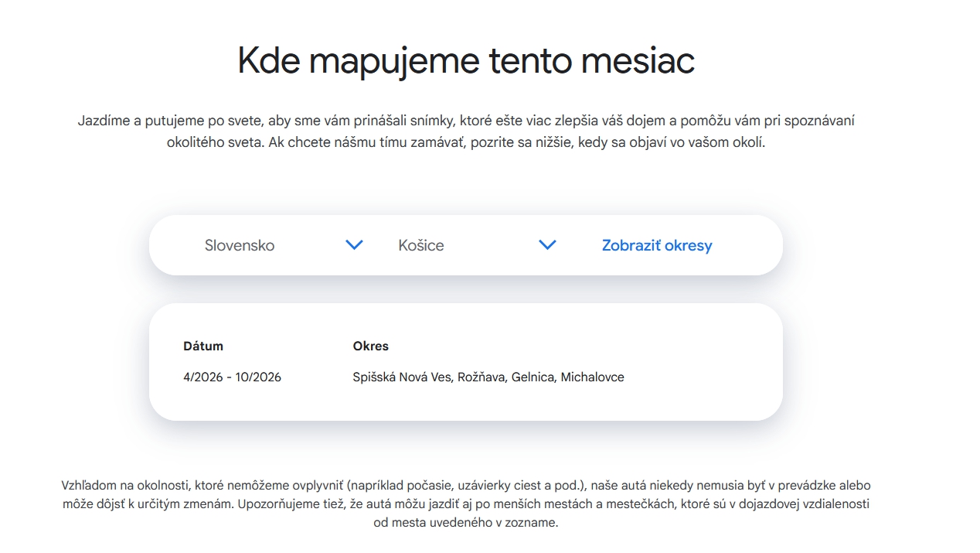Select the Dátum column header

coord(202,346)
